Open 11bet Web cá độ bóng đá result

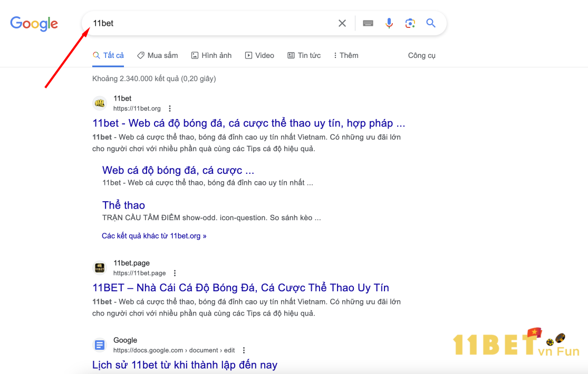[x=248, y=123]
